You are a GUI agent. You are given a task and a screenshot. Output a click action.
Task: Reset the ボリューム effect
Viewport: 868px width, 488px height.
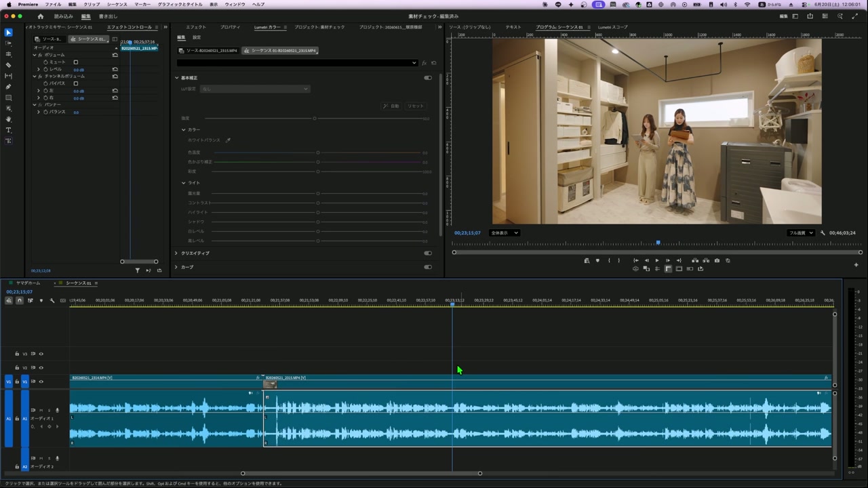tap(115, 55)
